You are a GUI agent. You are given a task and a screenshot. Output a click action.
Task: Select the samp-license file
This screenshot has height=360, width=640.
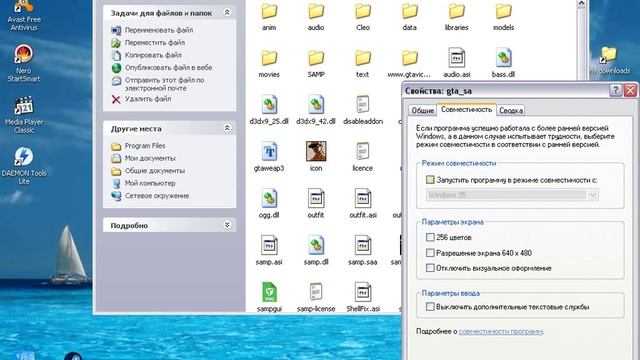point(316,297)
